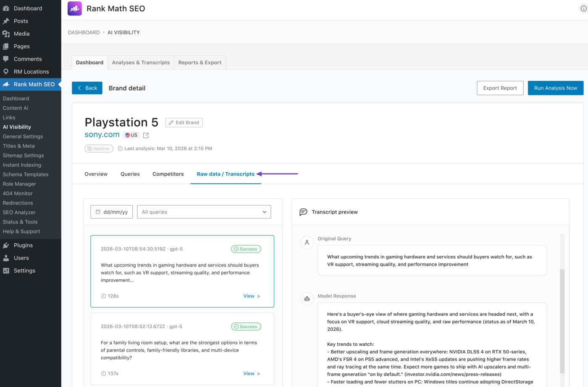Open Content AI in the submenu
588x387 pixels.
[x=16, y=108]
